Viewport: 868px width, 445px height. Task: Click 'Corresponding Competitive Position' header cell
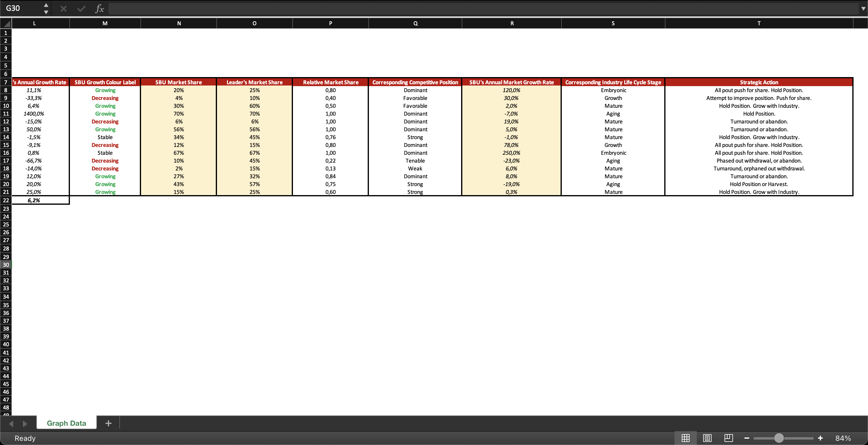tap(415, 82)
